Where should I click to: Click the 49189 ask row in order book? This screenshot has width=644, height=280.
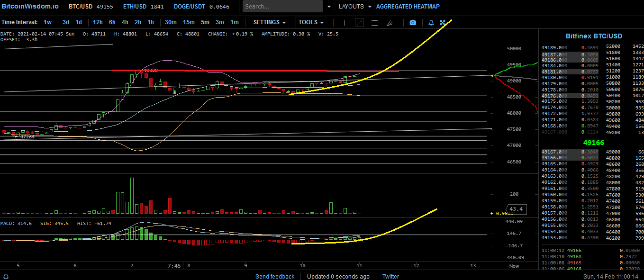[x=570, y=48]
